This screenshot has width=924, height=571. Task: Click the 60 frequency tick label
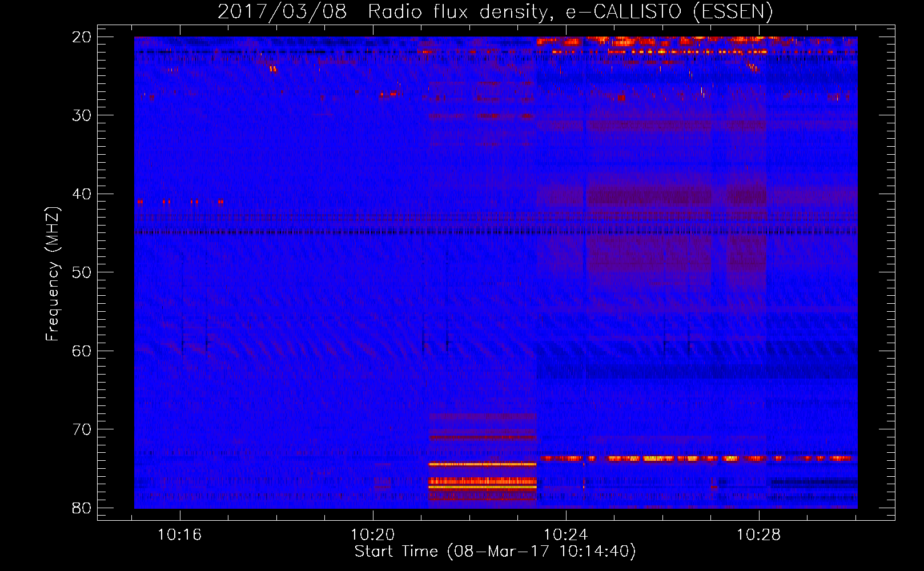82,351
